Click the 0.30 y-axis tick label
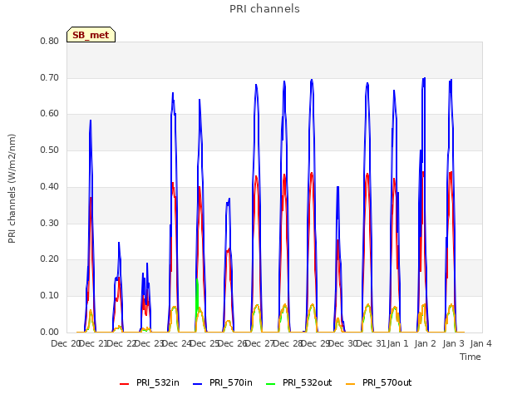This screenshot has height=399, width=532. coord(50,223)
